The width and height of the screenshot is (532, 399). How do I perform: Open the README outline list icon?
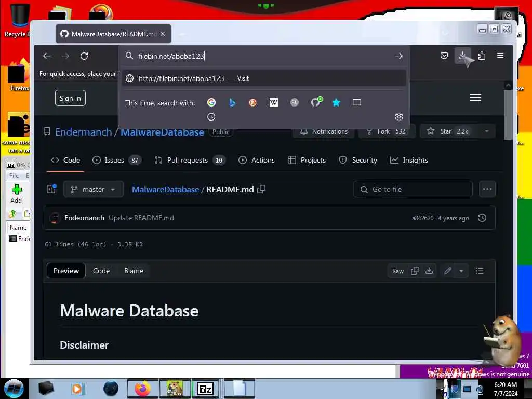pos(480,271)
